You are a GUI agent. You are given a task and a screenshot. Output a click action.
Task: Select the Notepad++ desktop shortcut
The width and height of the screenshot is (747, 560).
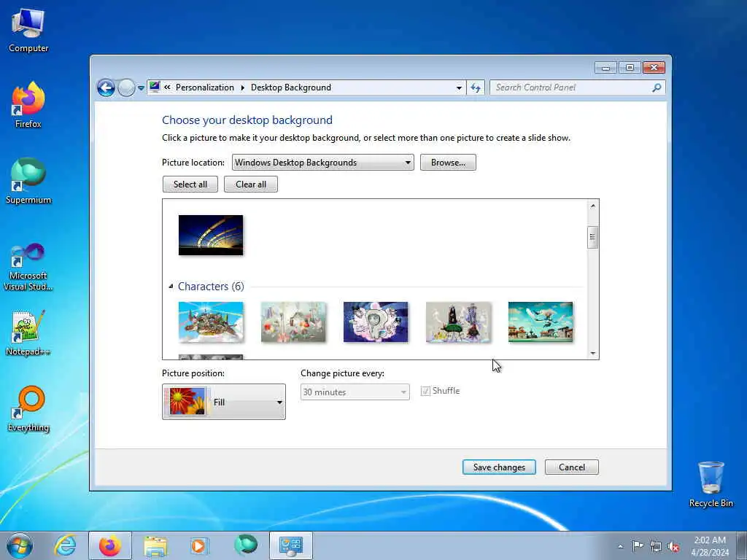point(28,332)
